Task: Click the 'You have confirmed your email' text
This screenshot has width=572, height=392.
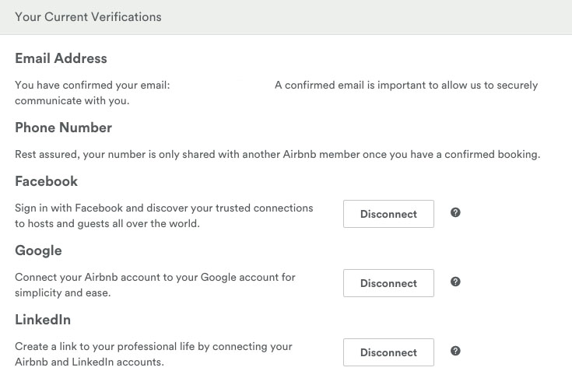Action: tap(93, 85)
